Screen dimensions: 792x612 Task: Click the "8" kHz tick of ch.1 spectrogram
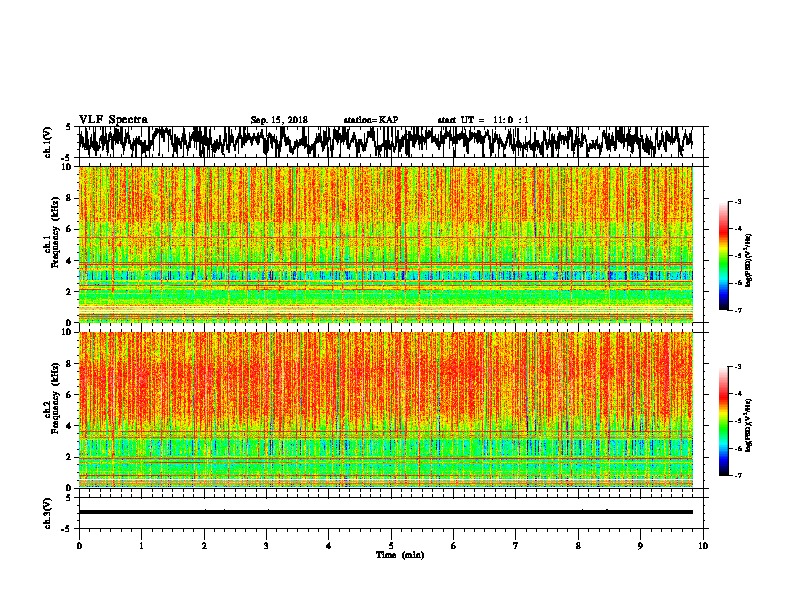(x=71, y=198)
